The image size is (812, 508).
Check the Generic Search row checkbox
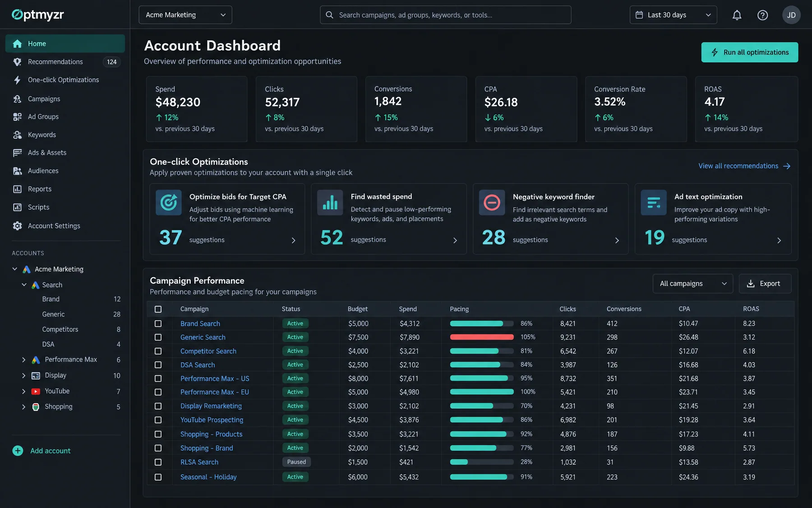pos(158,337)
